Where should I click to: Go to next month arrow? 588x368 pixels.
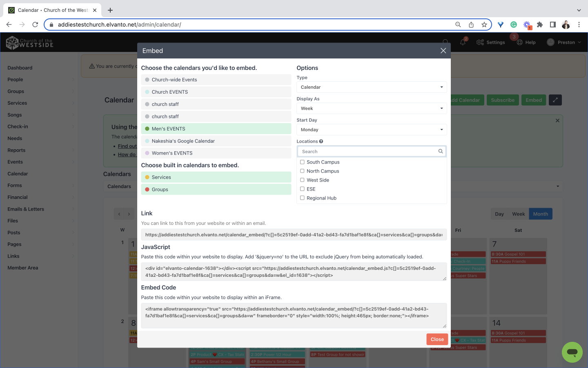click(129, 214)
